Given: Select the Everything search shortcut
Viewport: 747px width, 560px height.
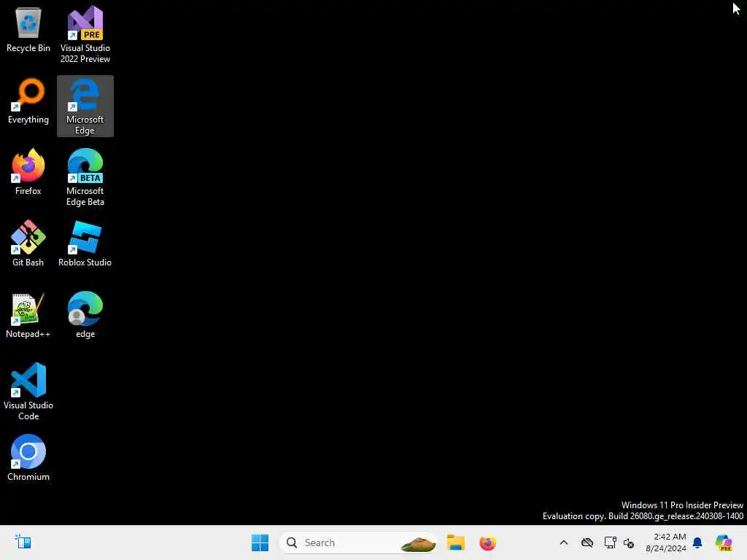Looking at the screenshot, I should coord(28,101).
